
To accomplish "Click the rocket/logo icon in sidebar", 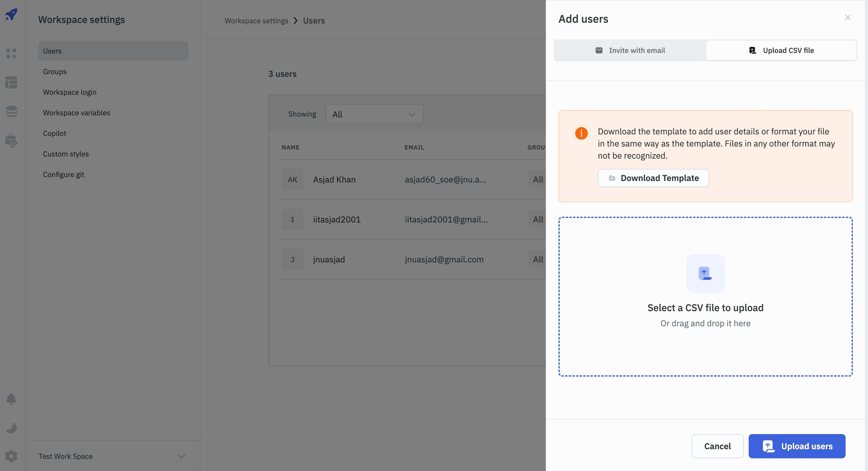I will pos(12,12).
